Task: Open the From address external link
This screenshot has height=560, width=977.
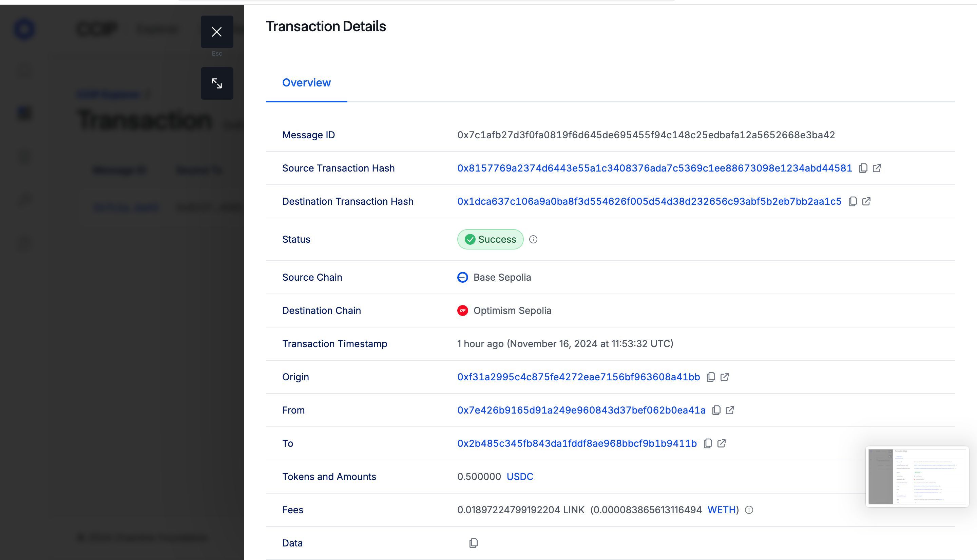Action: (730, 411)
